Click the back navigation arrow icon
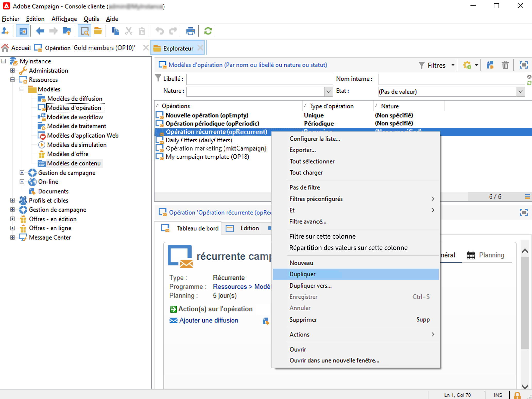The width and height of the screenshot is (532, 399). pyautogui.click(x=40, y=31)
